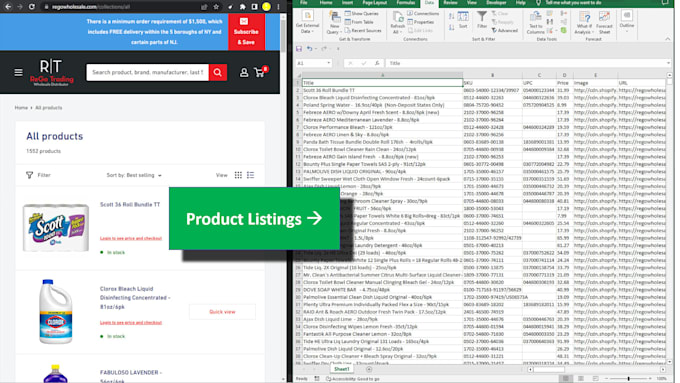Switch to list view icon
The height and width of the screenshot is (383, 680).
tap(251, 175)
